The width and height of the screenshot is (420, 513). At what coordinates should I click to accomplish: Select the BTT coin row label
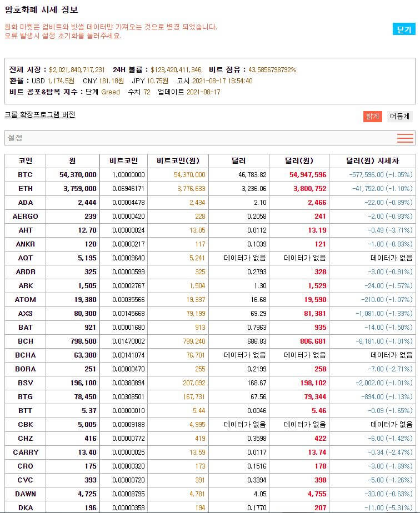25,411
